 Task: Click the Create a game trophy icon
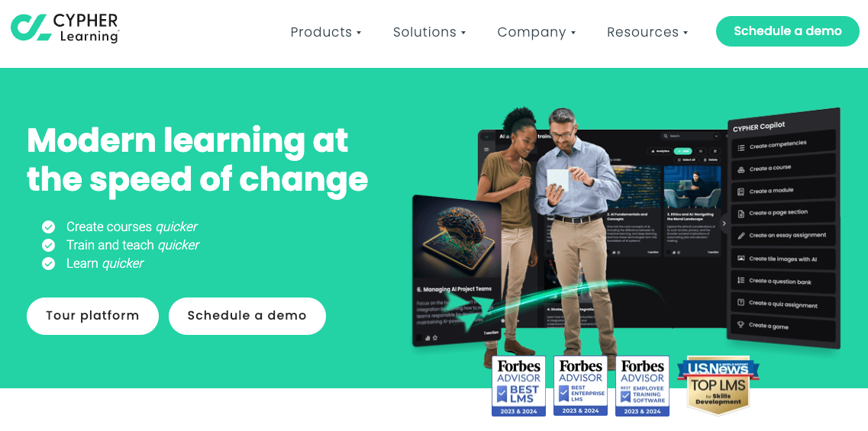pyautogui.click(x=741, y=325)
